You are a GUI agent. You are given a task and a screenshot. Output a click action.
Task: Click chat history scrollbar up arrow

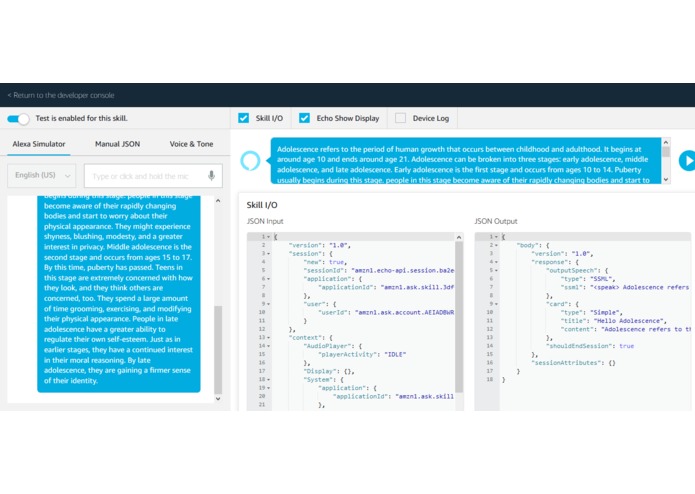218,201
